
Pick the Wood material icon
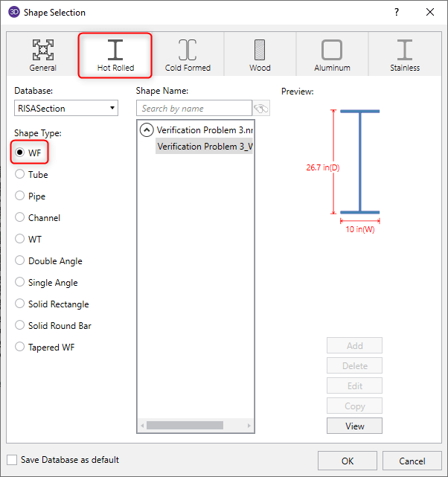tap(260, 50)
